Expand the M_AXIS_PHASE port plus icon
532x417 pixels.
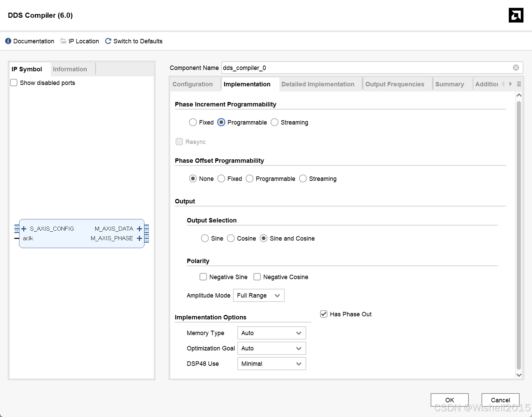139,238
